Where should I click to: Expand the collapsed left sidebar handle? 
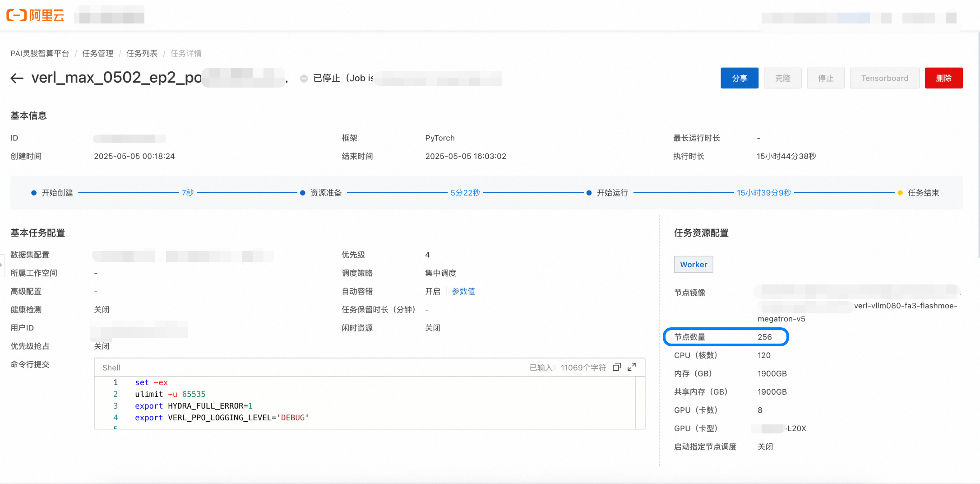click(2, 264)
